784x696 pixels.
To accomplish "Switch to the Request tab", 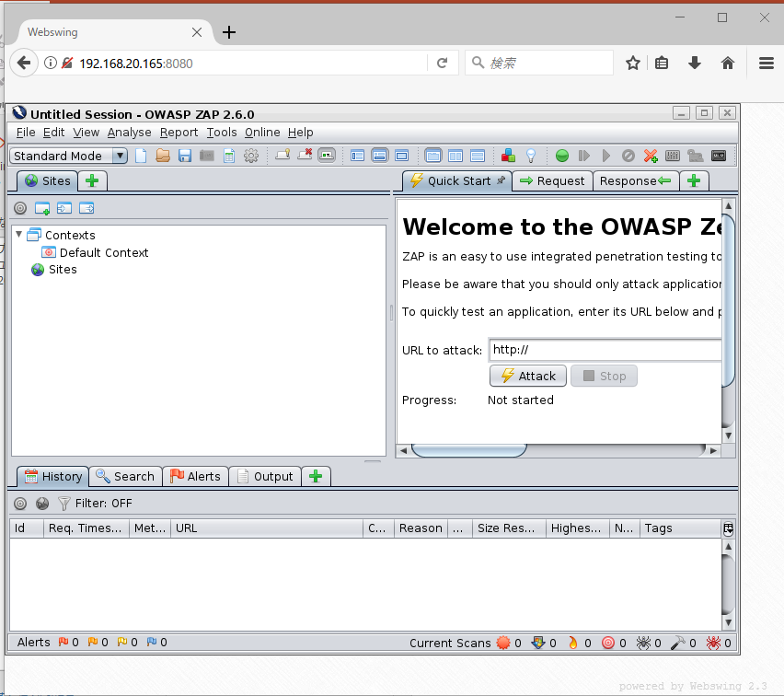I will [x=552, y=181].
